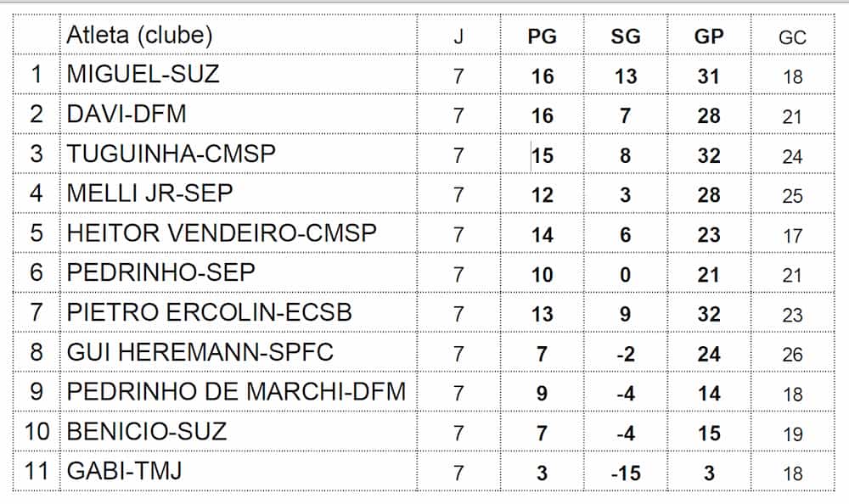The height and width of the screenshot is (504, 849).
Task: Click the HEITOR VENDEIRO-CMSP cell
Action: tap(222, 233)
